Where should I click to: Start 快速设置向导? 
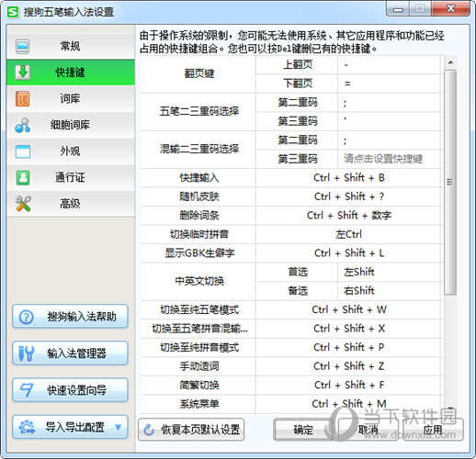pyautogui.click(x=70, y=390)
